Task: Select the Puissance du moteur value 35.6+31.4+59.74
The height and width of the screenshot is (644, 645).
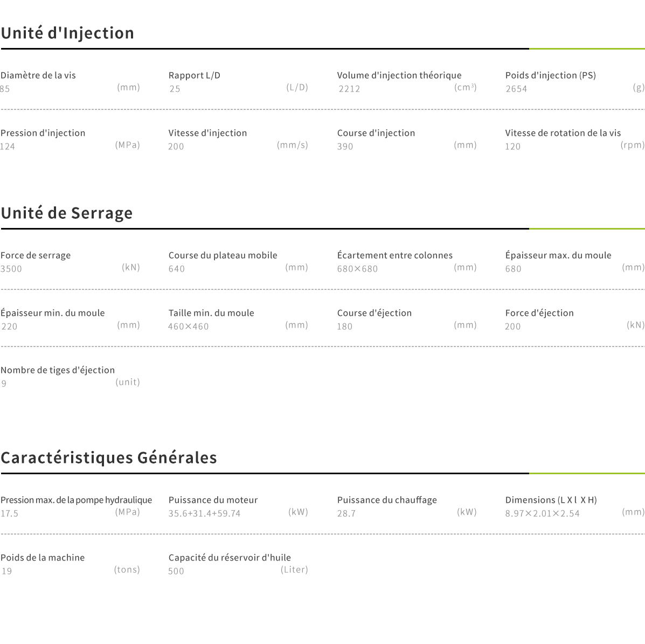Action: [x=204, y=514]
